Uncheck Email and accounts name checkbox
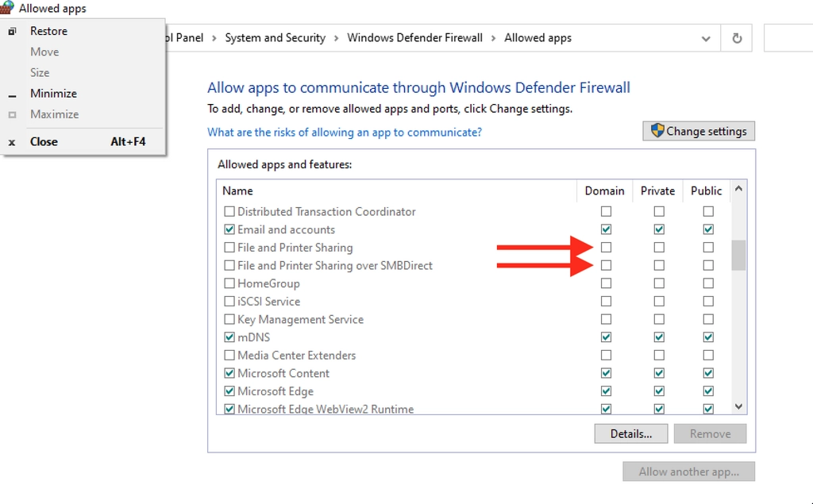This screenshot has width=813, height=504. point(229,229)
